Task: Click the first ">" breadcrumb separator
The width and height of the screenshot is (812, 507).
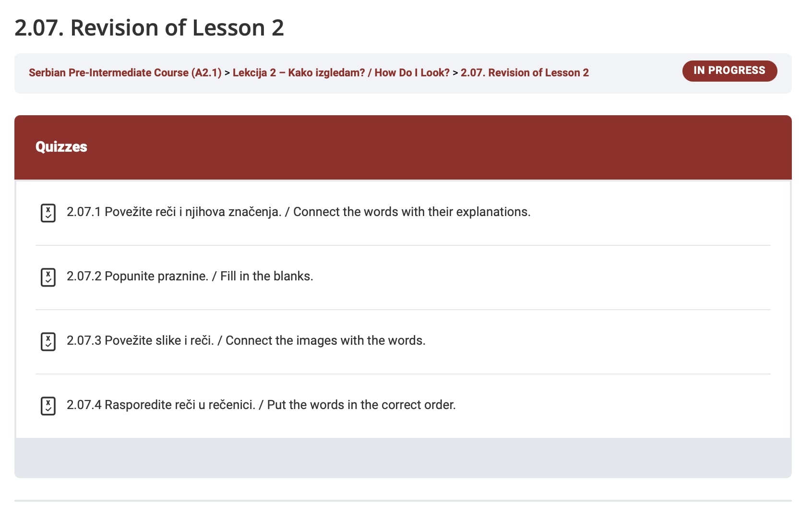Action: 227,72
